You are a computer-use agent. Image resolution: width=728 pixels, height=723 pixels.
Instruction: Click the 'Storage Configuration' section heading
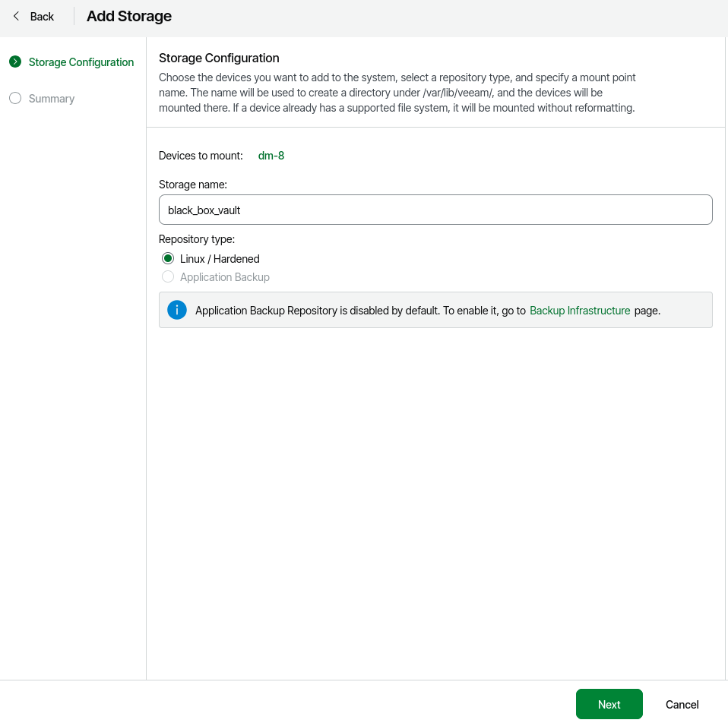(x=219, y=58)
